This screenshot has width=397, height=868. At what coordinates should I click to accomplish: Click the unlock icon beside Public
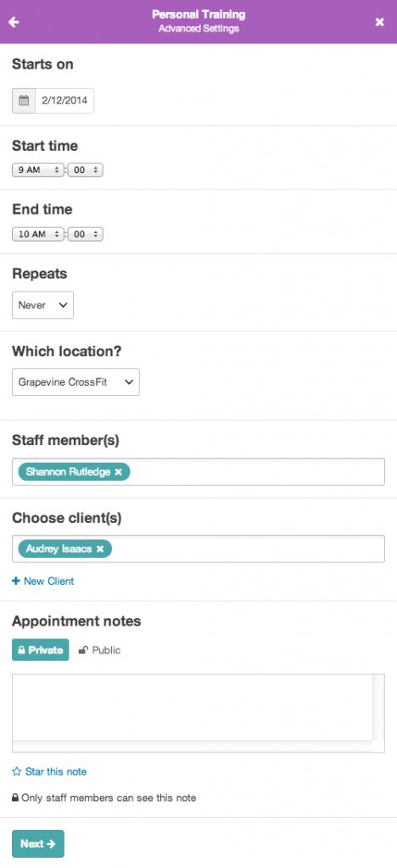[x=83, y=650]
